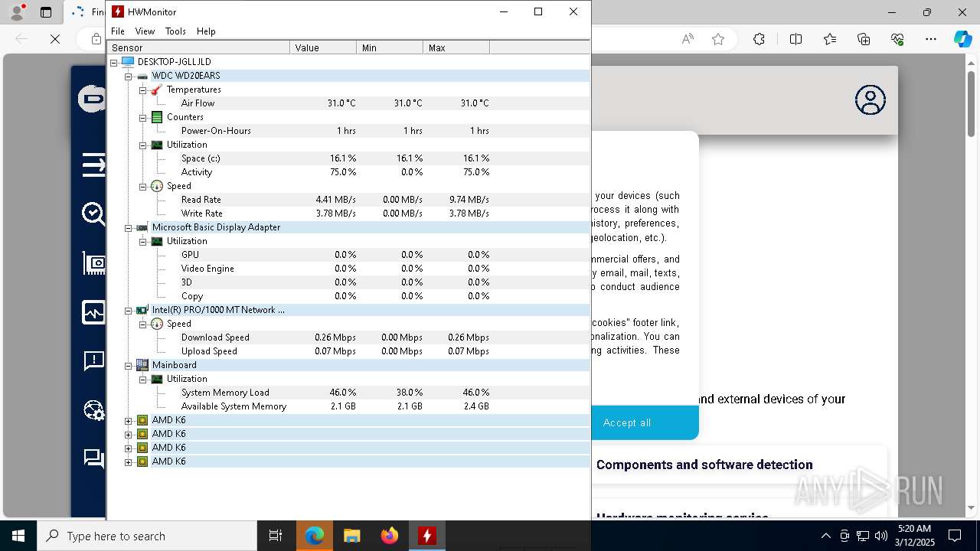Click the taskbar search box
980x551 pixels.
(147, 536)
